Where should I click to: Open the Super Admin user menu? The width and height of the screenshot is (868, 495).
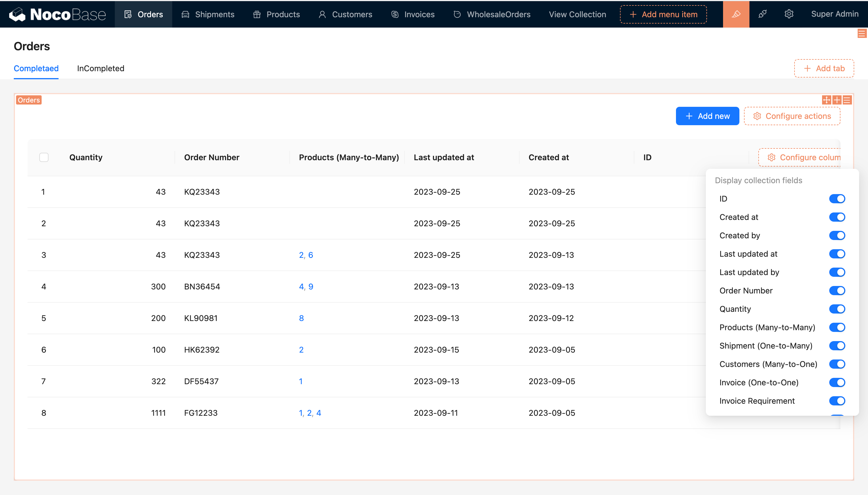[x=834, y=14]
